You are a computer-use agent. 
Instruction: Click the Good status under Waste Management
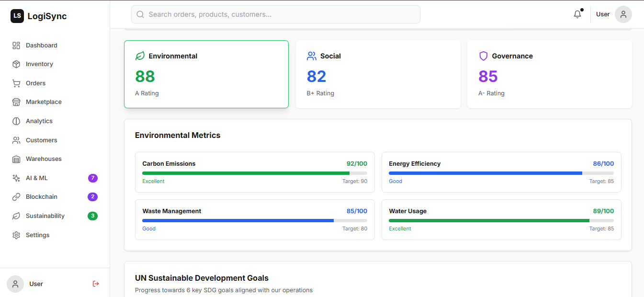(x=149, y=229)
